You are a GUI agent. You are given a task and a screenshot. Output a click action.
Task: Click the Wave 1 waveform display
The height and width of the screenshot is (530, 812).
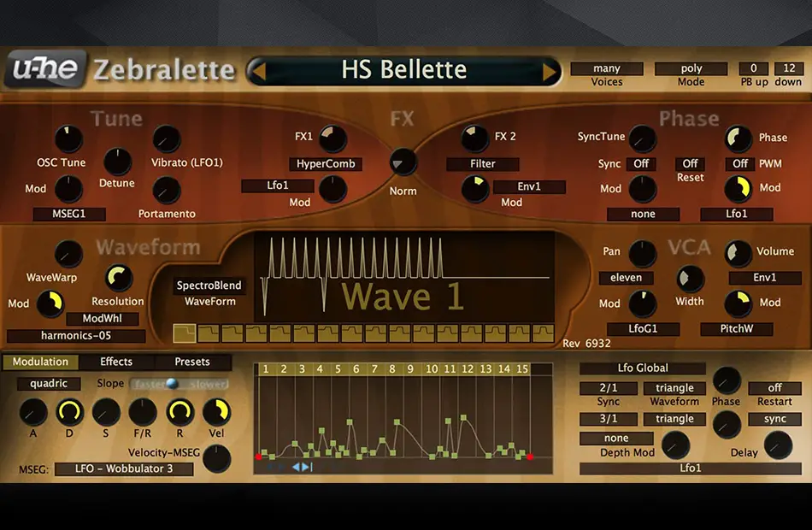point(404,277)
